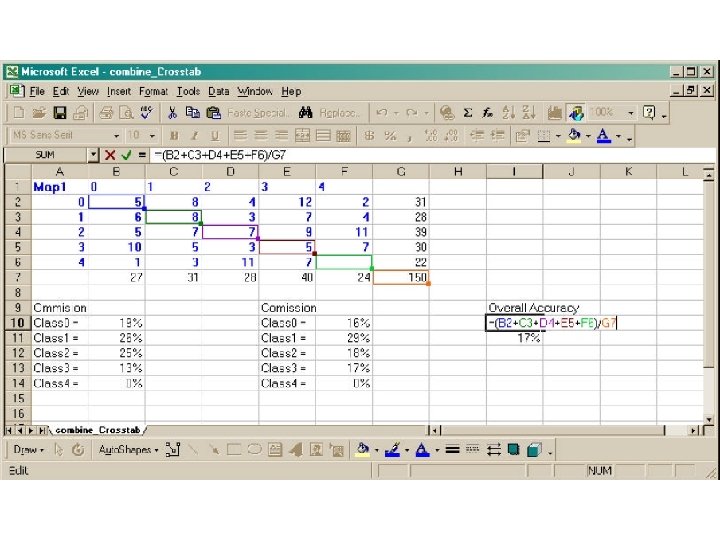Select the Shadow icon on Drawing toolbar
This screenshot has width=720, height=540.
513,450
